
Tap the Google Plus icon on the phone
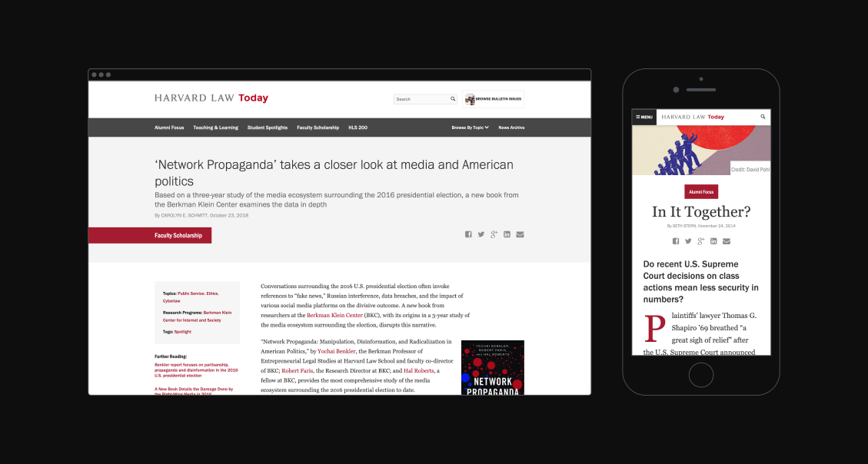click(701, 241)
